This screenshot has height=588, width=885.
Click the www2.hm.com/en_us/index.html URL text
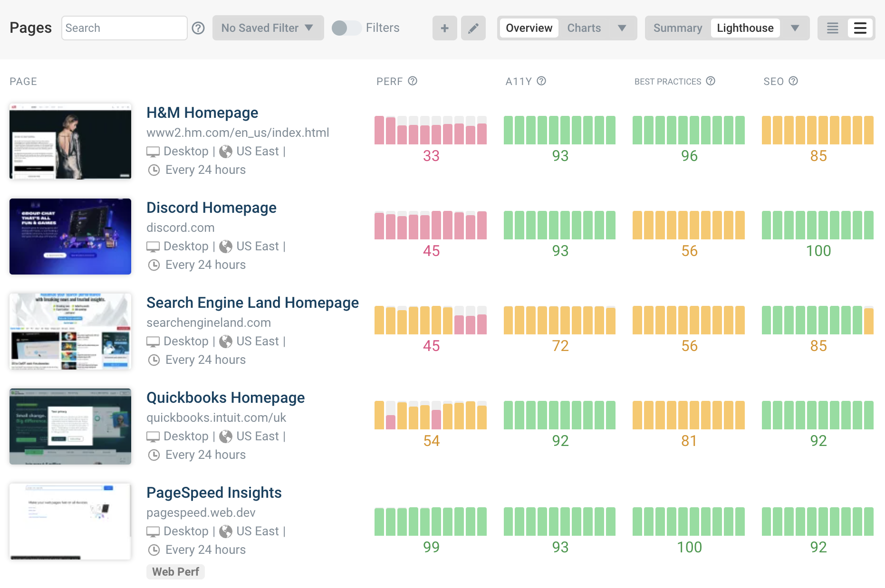pos(238,133)
